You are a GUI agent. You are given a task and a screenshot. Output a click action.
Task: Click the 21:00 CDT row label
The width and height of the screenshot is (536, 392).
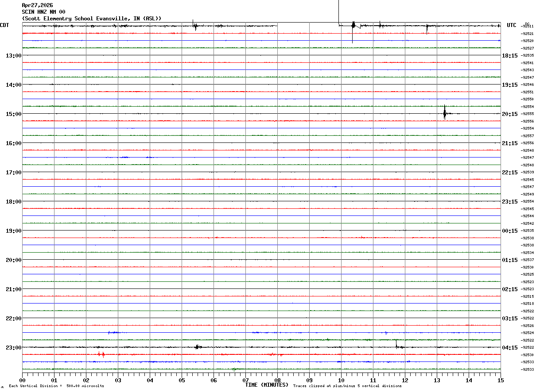(x=14, y=289)
